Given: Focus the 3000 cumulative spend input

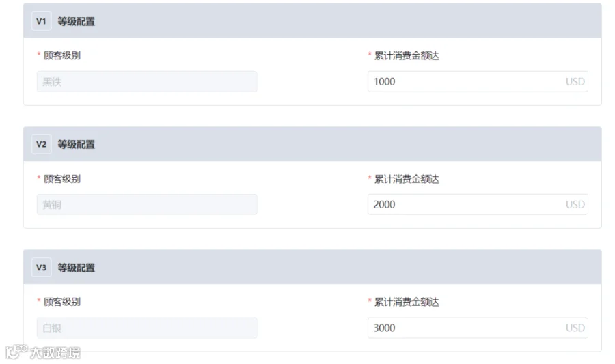Looking at the screenshot, I should pos(478,328).
